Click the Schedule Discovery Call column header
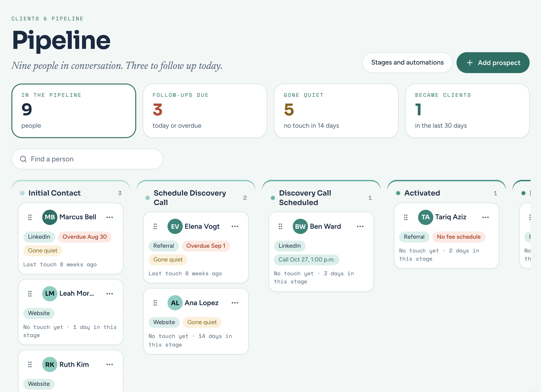 click(190, 198)
